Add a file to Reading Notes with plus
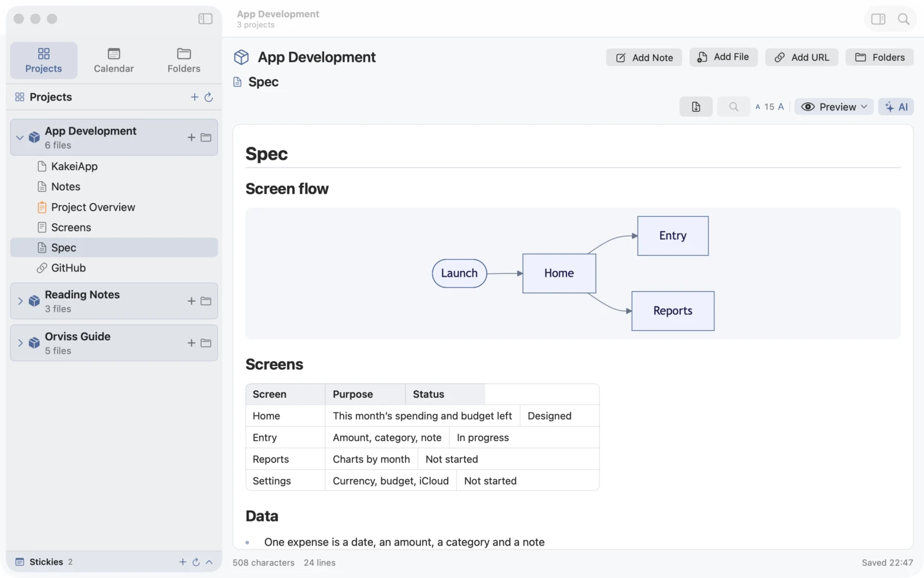Viewport: 924px width, 578px height. tap(191, 301)
